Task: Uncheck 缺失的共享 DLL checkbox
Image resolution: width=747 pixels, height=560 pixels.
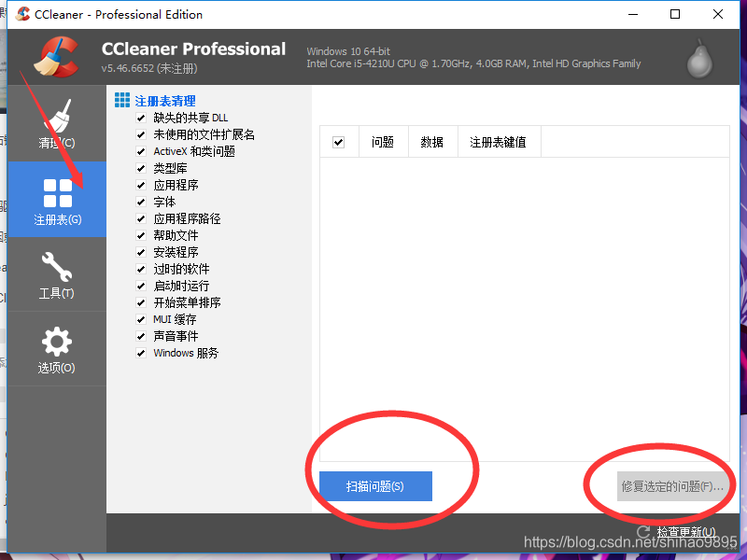Action: 141,118
